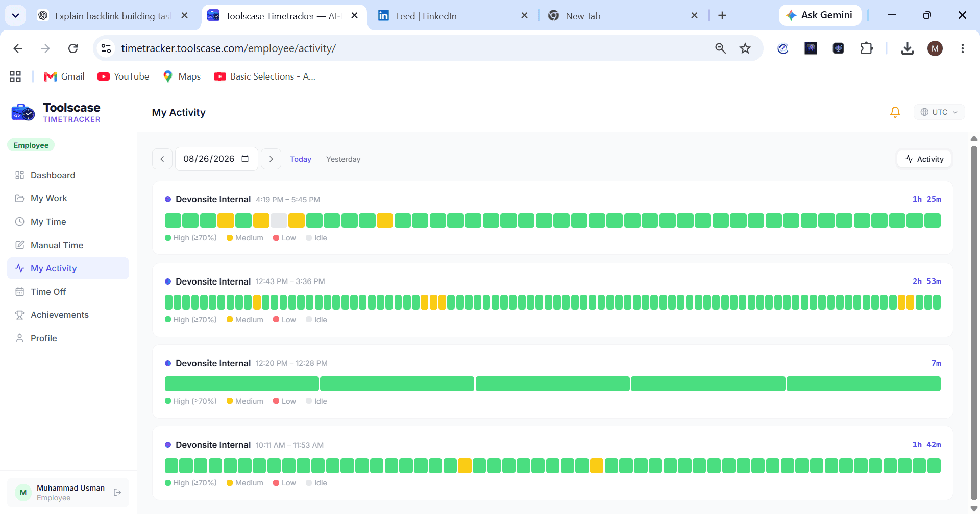Open Time Off in the sidebar

coord(68,292)
